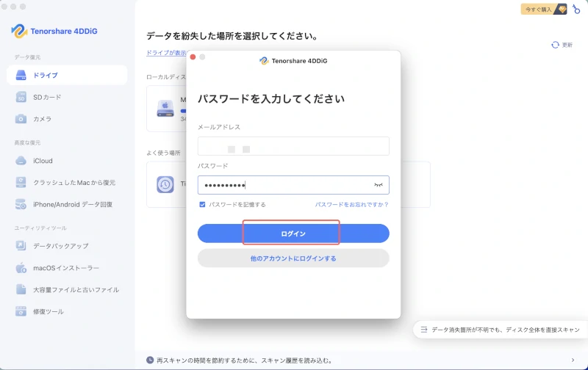This screenshot has height=370, width=588.
Task: Open the scan history arrow chevron
Action: (573, 360)
